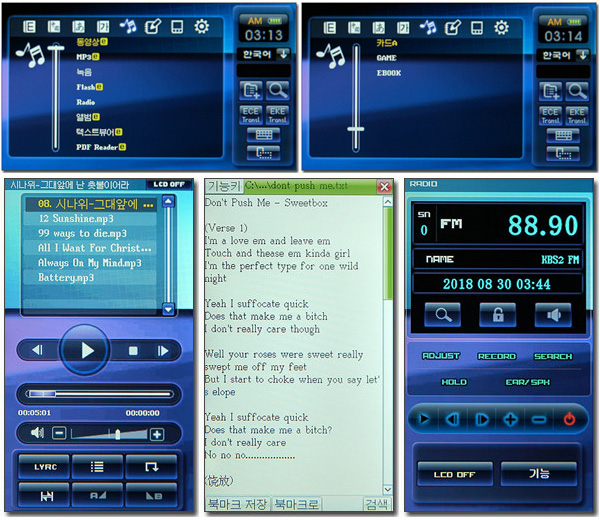Click the MP3 playback progress bar

click(x=99, y=394)
